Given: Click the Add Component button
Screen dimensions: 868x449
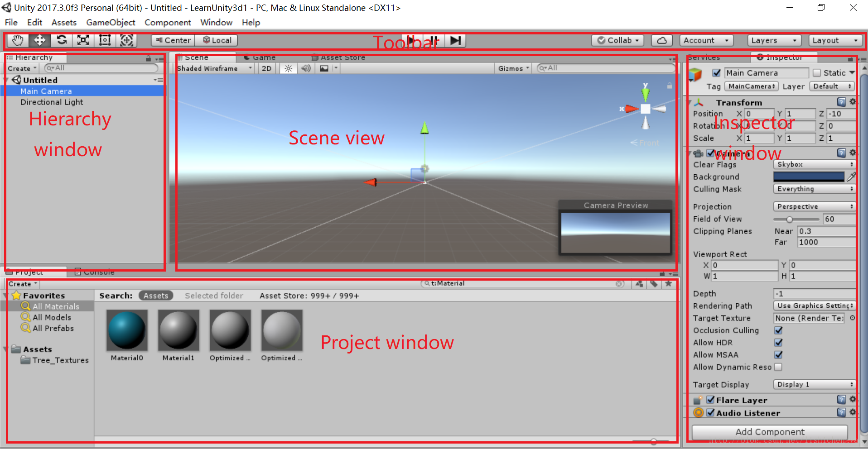Looking at the screenshot, I should pyautogui.click(x=770, y=432).
